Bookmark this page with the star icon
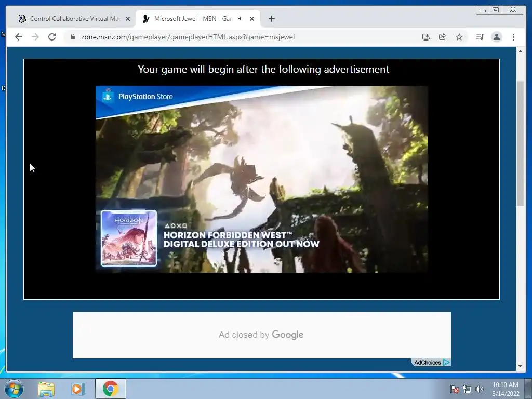532x399 pixels. 459,37
